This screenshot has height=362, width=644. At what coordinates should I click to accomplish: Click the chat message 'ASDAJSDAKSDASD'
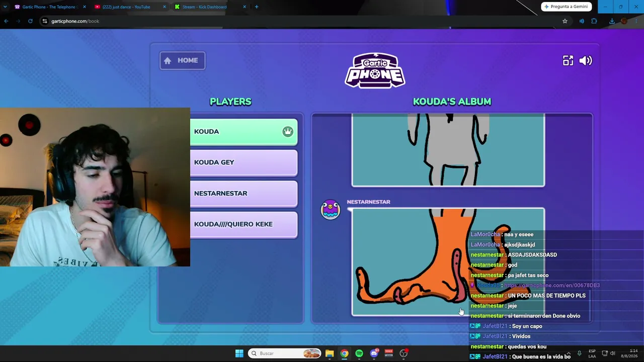click(x=532, y=255)
